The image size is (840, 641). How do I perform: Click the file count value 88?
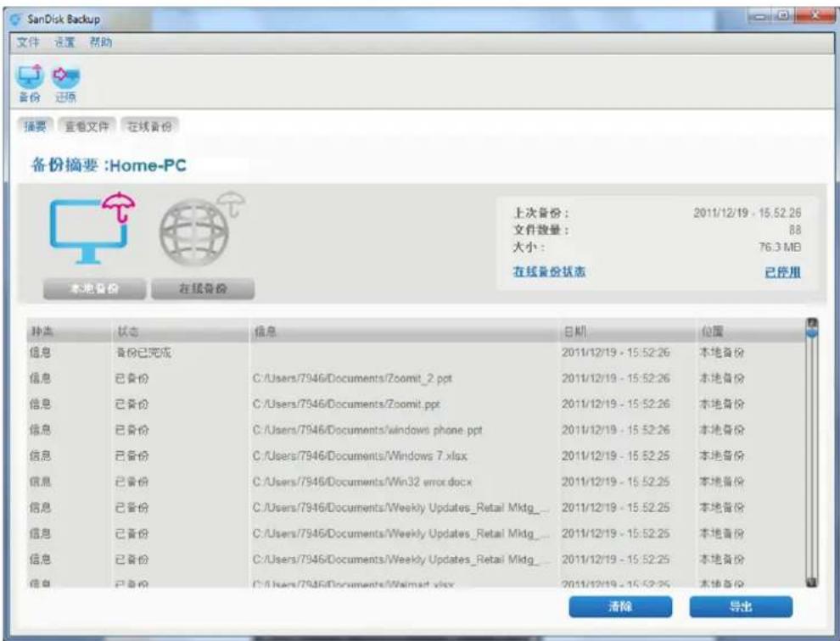pos(795,230)
